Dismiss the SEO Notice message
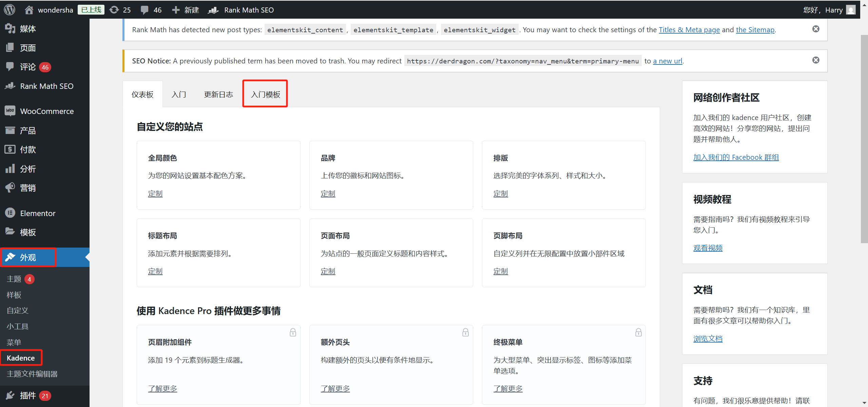Viewport: 868px width, 407px height. pyautogui.click(x=816, y=60)
